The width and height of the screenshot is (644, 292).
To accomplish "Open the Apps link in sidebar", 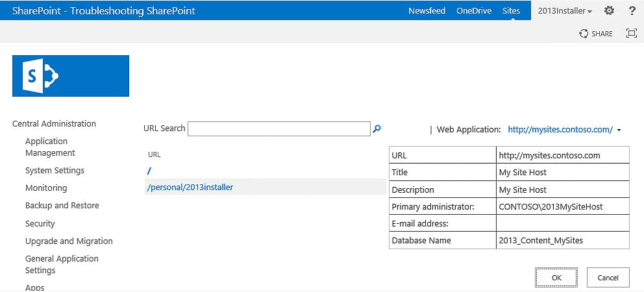I will click(34, 287).
